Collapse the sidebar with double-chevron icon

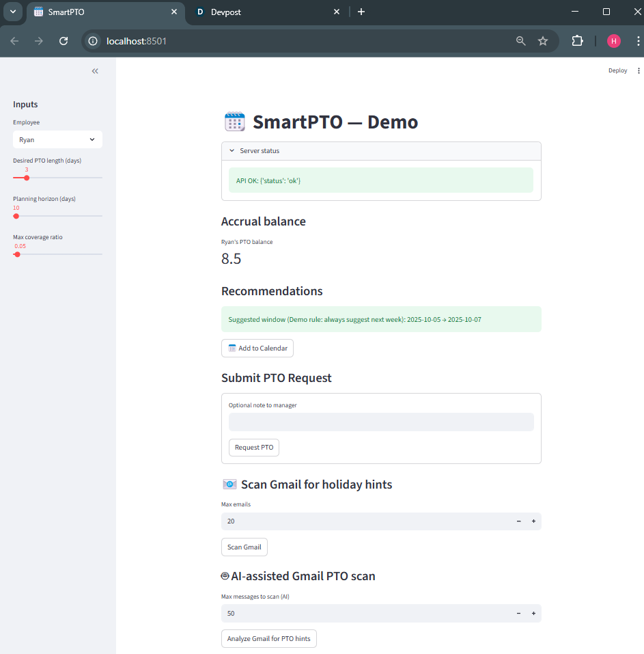[95, 71]
